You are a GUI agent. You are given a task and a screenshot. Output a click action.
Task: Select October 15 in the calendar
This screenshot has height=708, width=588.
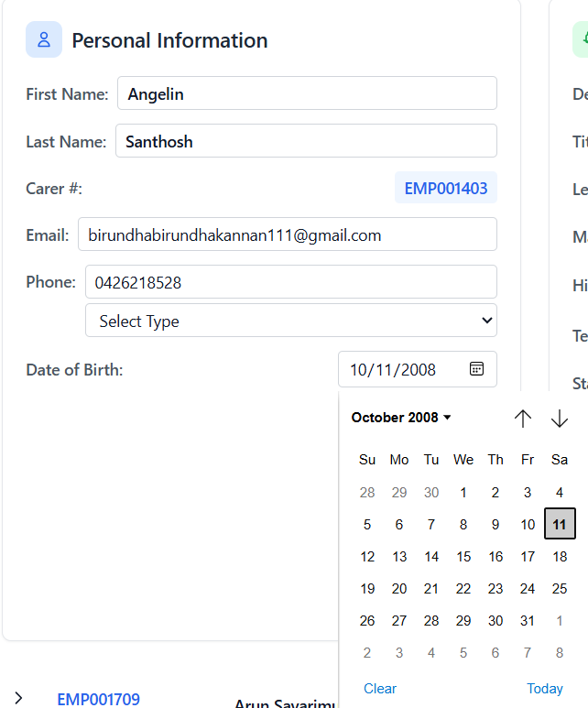coord(463,557)
